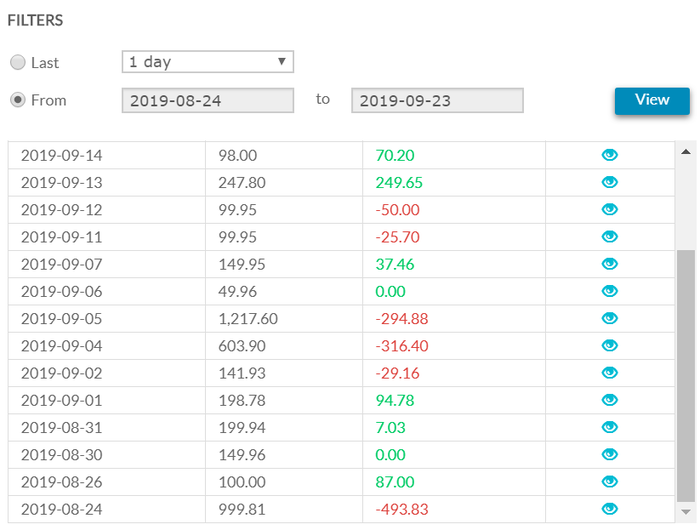Viewport: 700px width, 530px height.
Task: Show details for 2019-08-30 entry
Action: 609,455
